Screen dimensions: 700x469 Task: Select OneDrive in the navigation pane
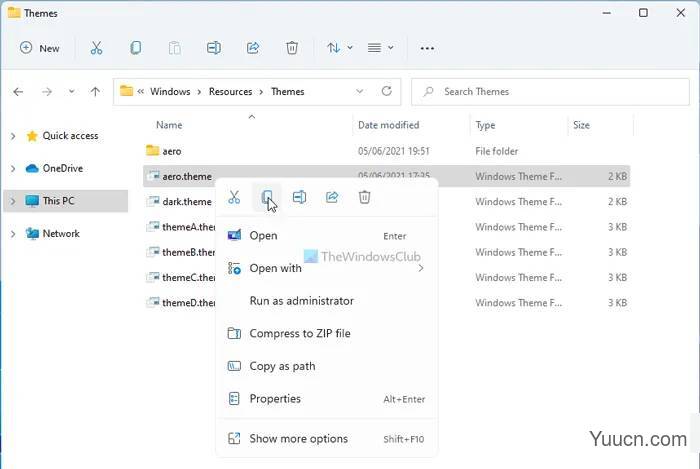tap(54, 168)
